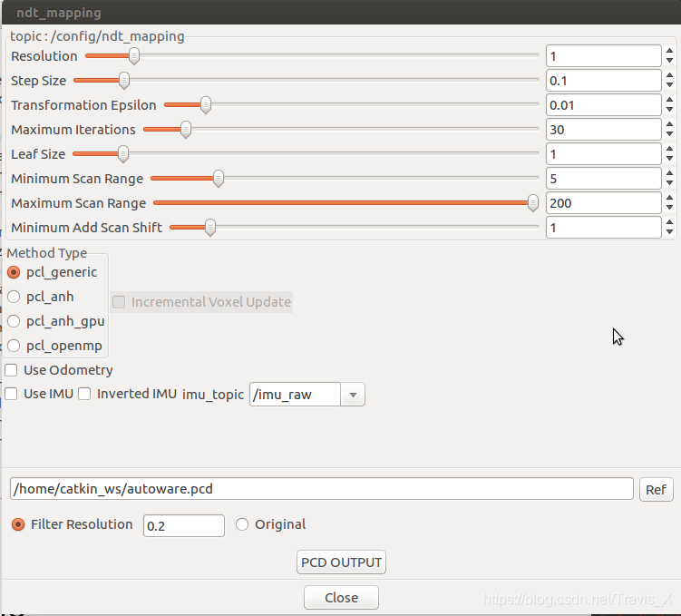This screenshot has height=616, width=681.
Task: Decrease Minimum Add Scan Shift down arrow
Action: pos(670,232)
